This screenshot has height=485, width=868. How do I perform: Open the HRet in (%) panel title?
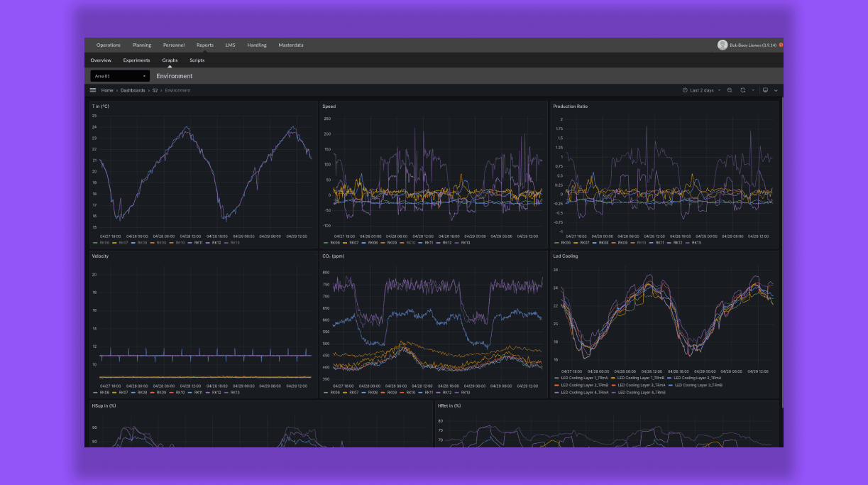coord(449,405)
